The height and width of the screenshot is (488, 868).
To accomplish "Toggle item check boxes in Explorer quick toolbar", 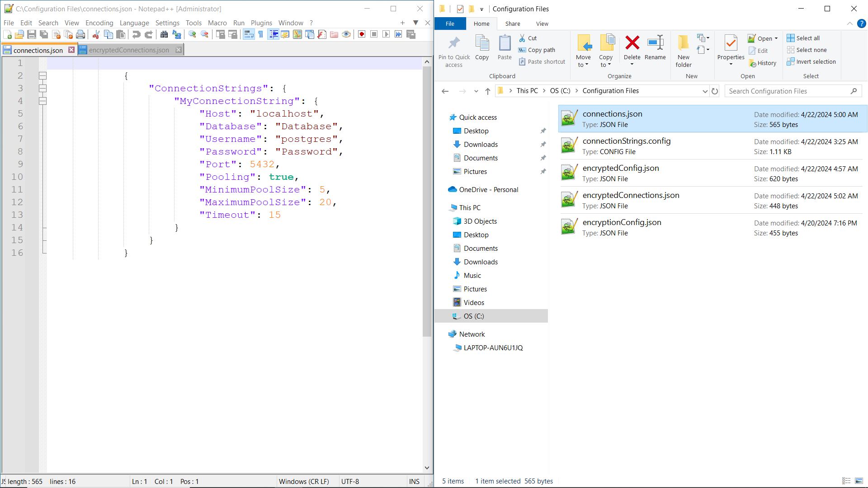I will 460,9.
